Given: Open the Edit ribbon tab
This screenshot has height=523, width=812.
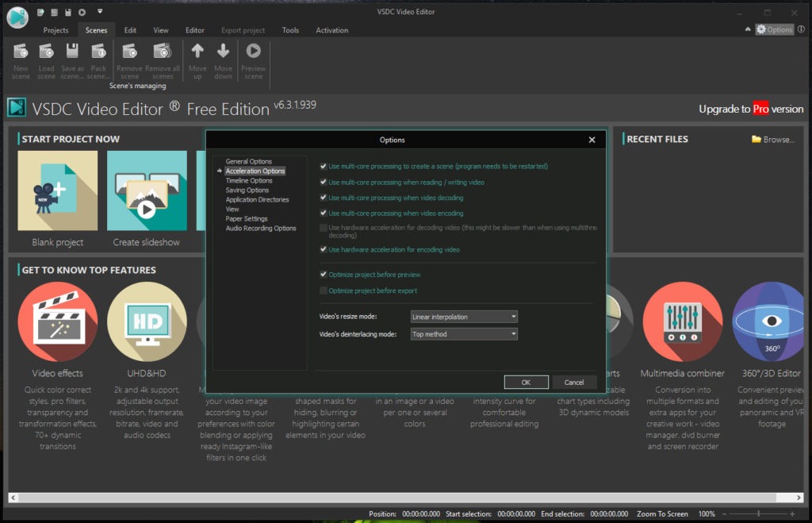Looking at the screenshot, I should click(131, 30).
